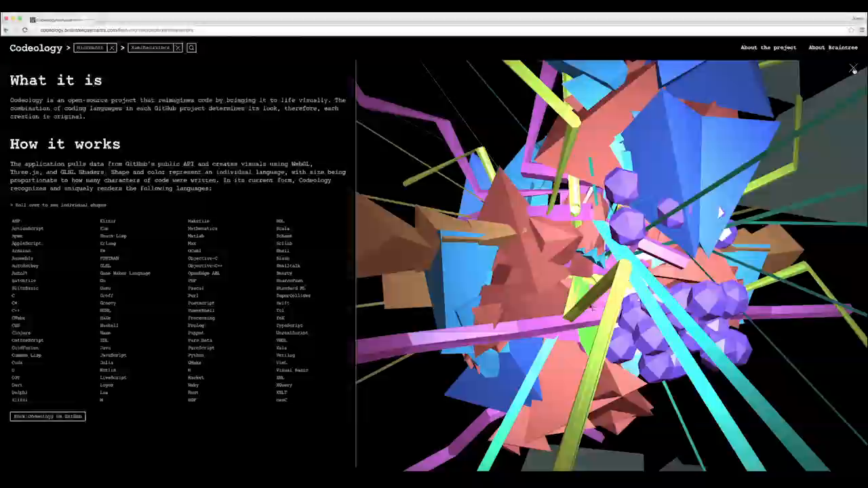Click the 'Scala' language entry

pos(283,228)
